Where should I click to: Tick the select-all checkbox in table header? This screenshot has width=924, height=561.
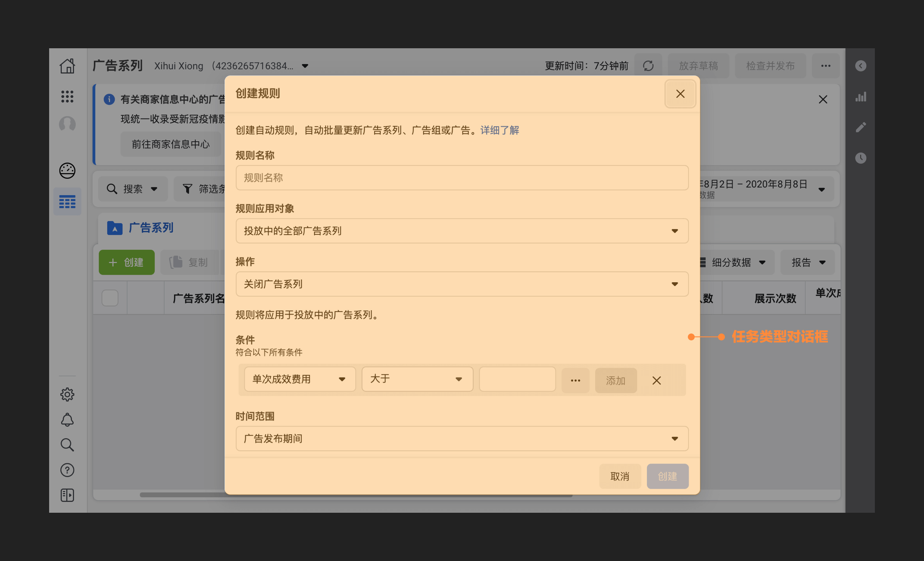click(x=110, y=298)
